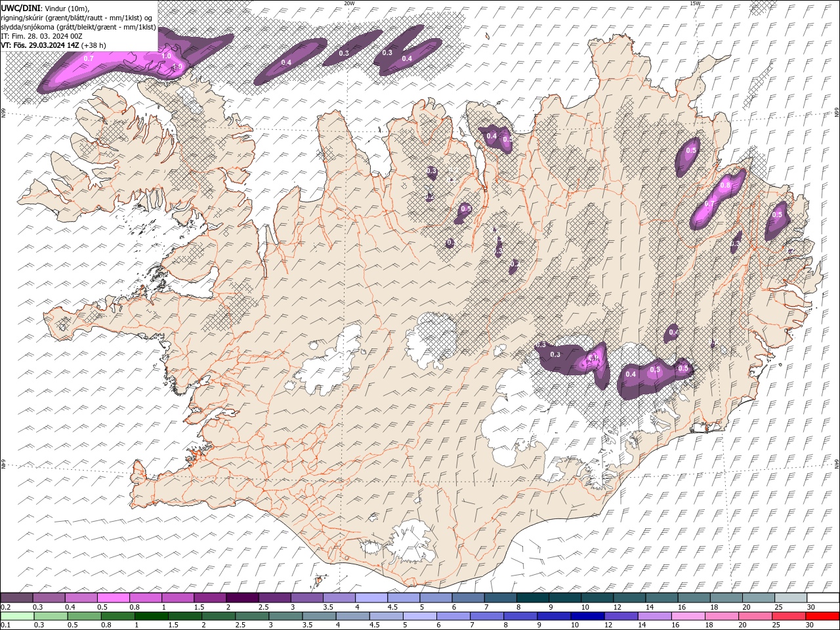Image resolution: width=840 pixels, height=630 pixels.
Task: Click the 'slydda/snjókoma' legend description line
Action: click(x=79, y=27)
